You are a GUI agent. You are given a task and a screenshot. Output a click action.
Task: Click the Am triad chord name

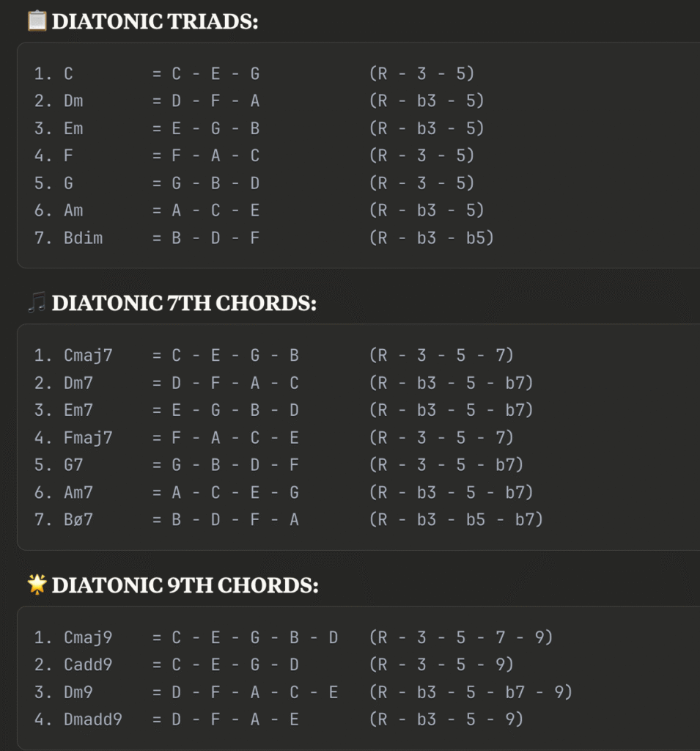(73, 210)
